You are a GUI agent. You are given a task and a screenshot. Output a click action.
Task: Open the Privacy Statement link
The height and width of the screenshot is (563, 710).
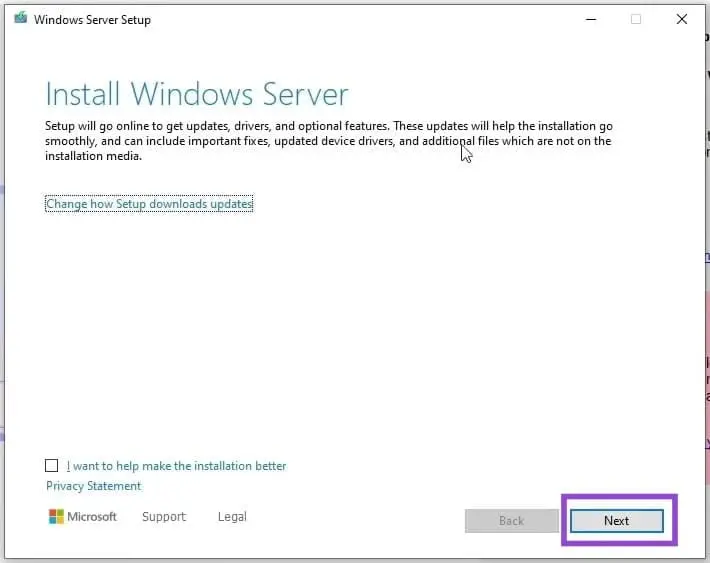pos(93,486)
